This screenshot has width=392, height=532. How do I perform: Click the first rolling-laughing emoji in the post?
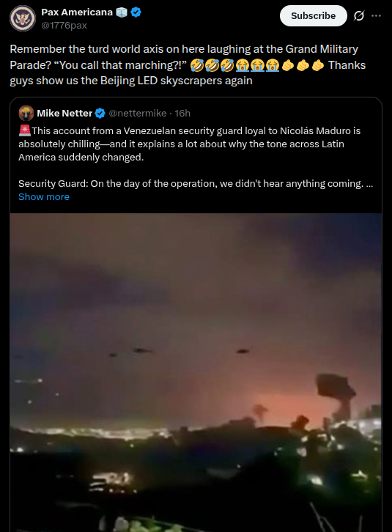(197, 65)
